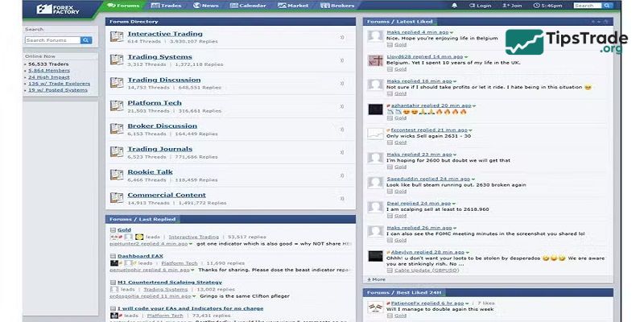Click the Commercial Content forum icon
The width and height of the screenshot is (644, 322).
pos(116,197)
